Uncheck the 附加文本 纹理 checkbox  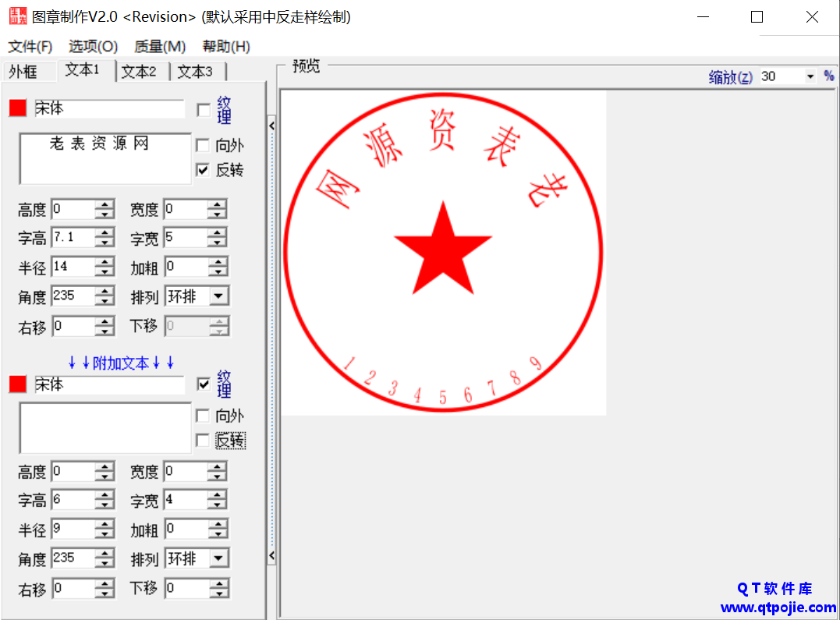coord(203,384)
